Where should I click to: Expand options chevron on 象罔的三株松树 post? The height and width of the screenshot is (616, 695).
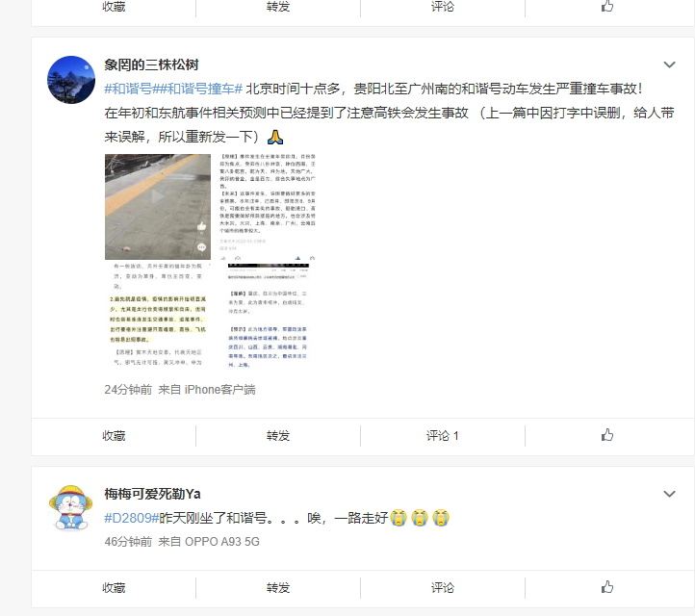click(669, 64)
